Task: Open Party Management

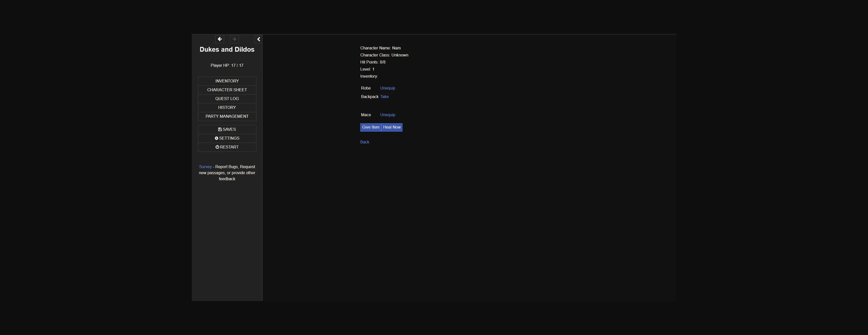Action: tap(227, 116)
